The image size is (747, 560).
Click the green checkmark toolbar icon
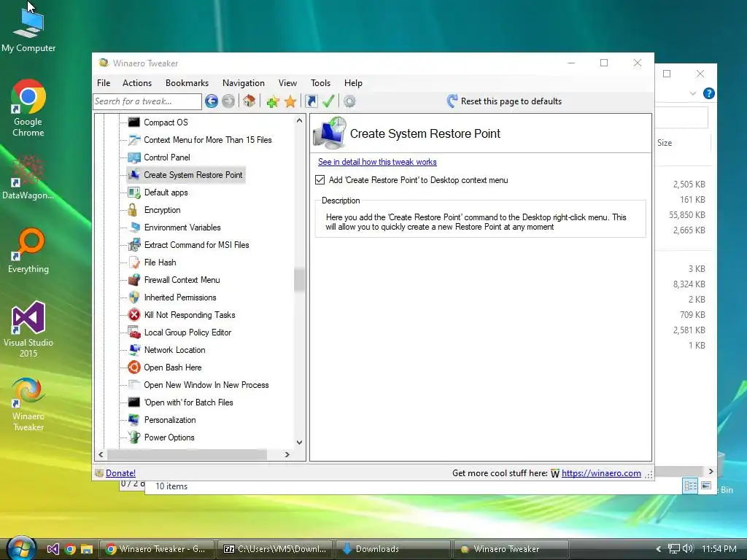click(328, 101)
